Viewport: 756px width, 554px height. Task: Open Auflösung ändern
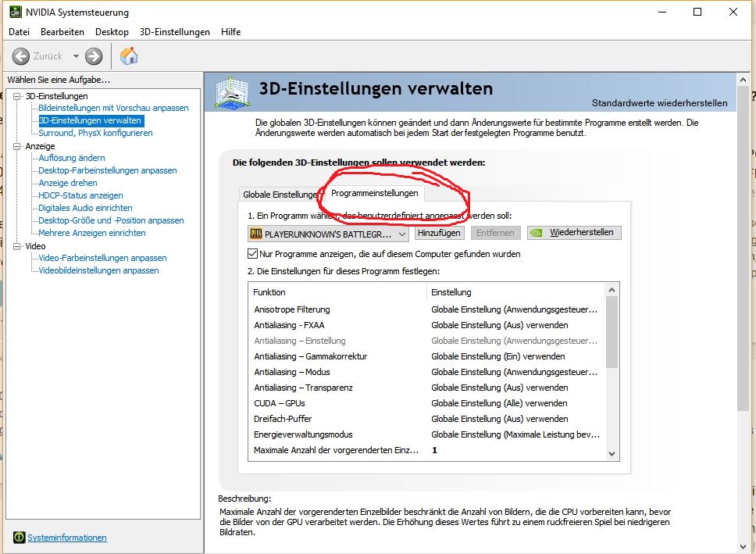[x=71, y=158]
